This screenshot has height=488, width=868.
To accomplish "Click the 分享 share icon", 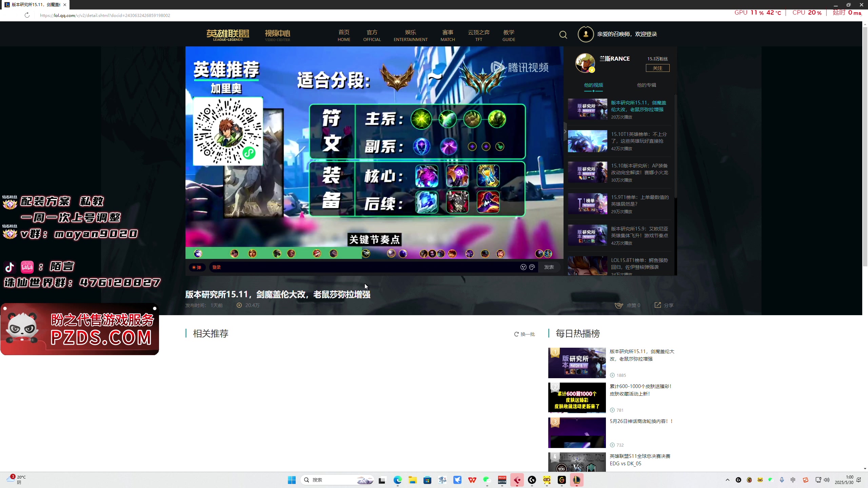I will click(657, 305).
